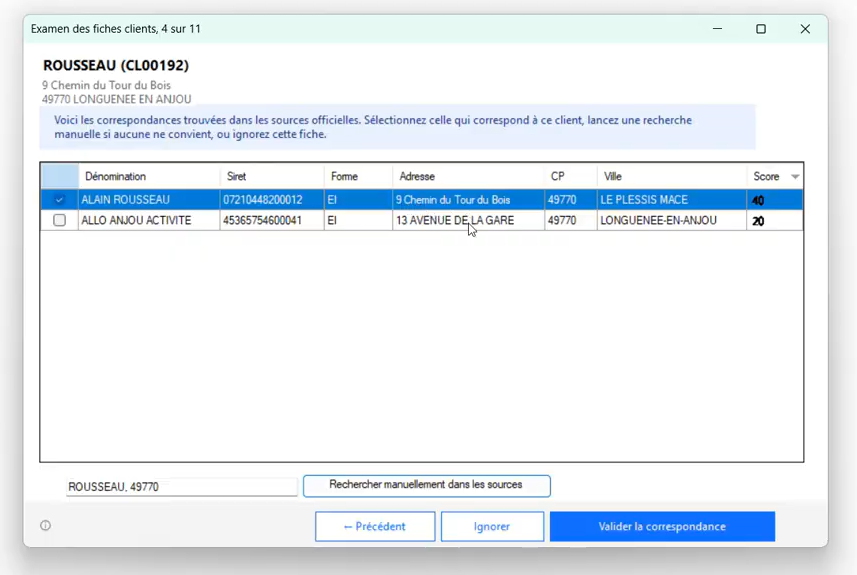This screenshot has width=857, height=575.
Task: Click Rechercher manuellement dans les sources
Action: click(426, 485)
